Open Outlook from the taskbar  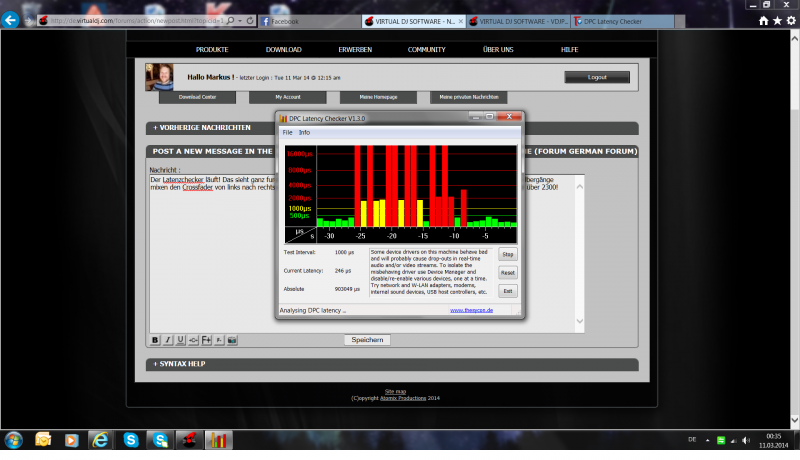tap(43, 440)
